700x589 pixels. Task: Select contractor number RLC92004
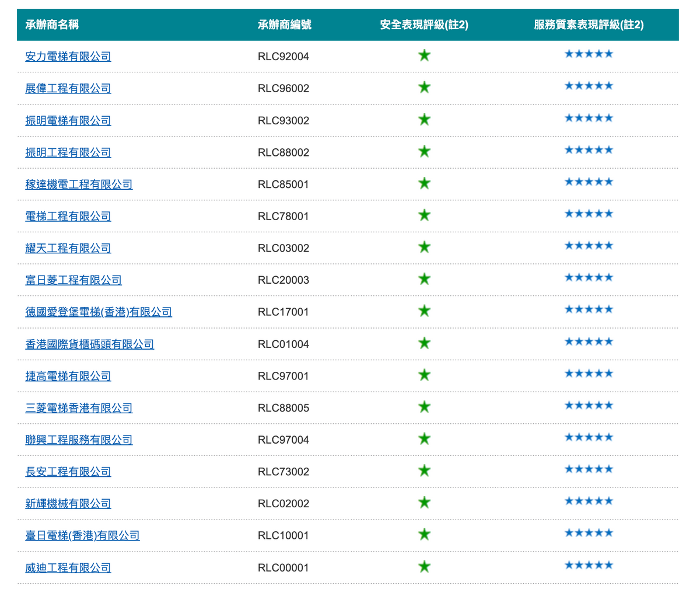tap(283, 57)
